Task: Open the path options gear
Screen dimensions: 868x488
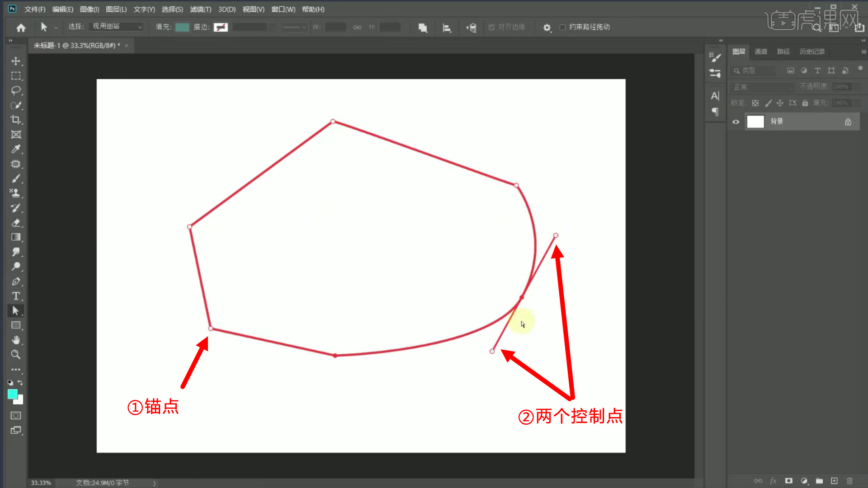Action: click(547, 28)
